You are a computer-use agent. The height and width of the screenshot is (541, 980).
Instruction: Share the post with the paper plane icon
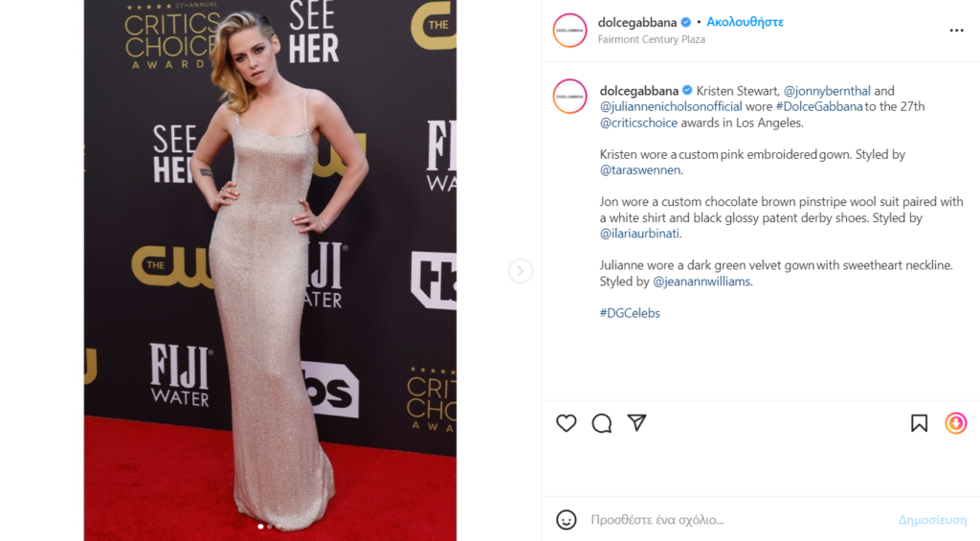click(x=636, y=423)
